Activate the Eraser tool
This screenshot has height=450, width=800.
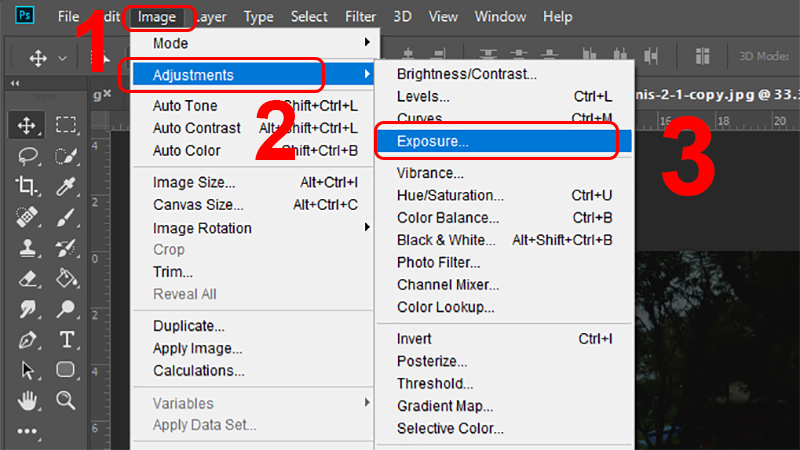pos(27,277)
